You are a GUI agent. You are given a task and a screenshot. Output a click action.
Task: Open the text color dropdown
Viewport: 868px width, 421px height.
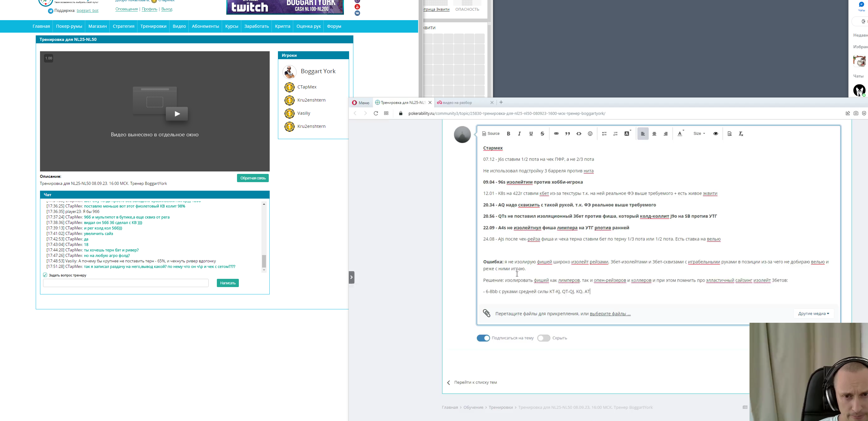[x=681, y=134]
